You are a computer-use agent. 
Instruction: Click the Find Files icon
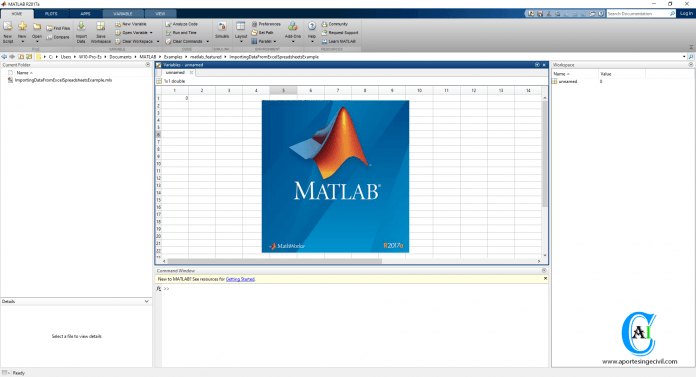pos(49,28)
